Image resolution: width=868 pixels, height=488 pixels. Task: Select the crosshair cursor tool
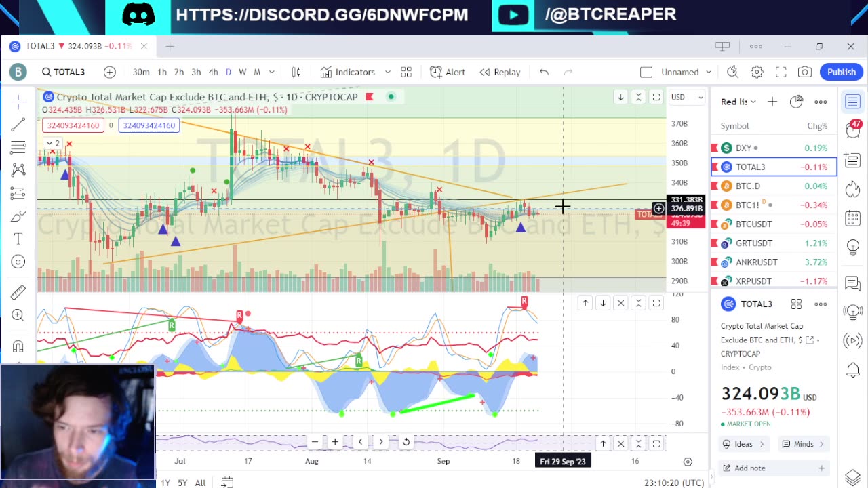click(x=18, y=101)
